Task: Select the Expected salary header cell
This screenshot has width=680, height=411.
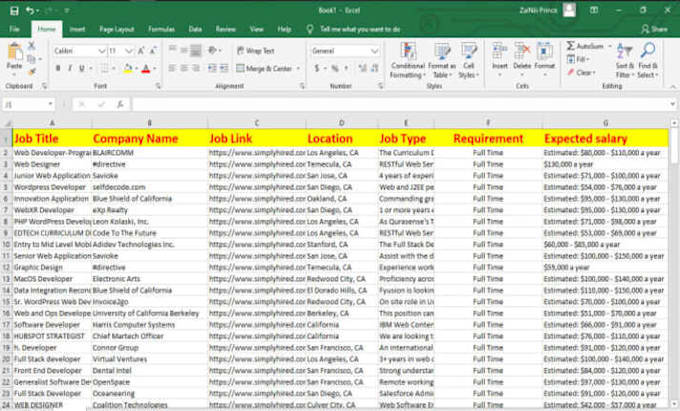Action: point(605,138)
